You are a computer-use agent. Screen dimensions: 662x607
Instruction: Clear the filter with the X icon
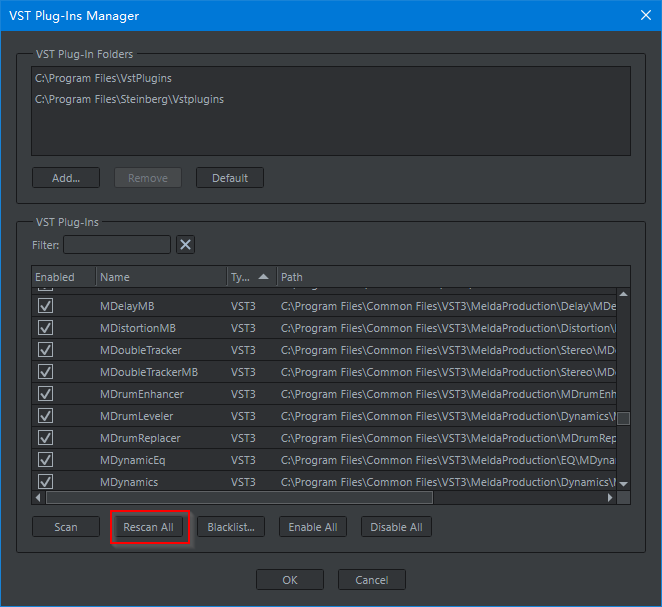[x=185, y=245]
